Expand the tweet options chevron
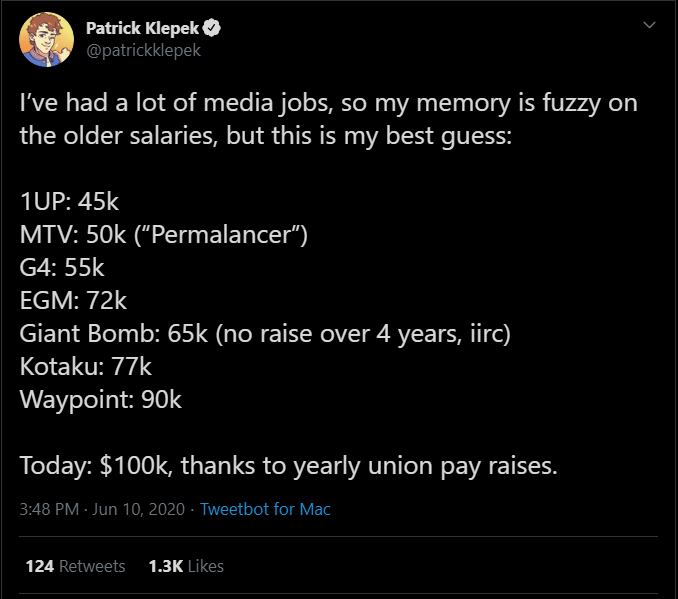The width and height of the screenshot is (678, 599). (648, 24)
